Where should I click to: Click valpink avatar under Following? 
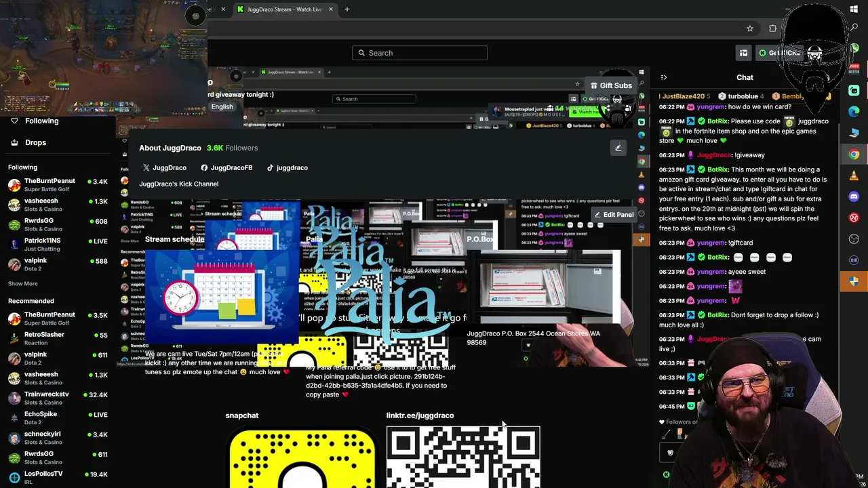(x=14, y=264)
